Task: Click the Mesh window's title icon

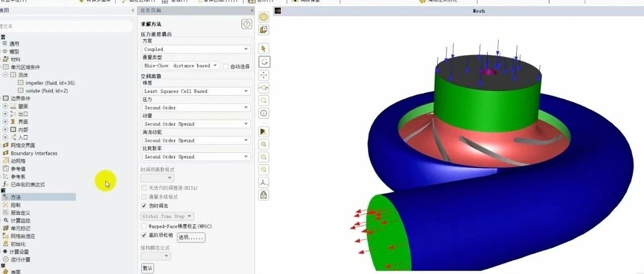Action: 278,11
